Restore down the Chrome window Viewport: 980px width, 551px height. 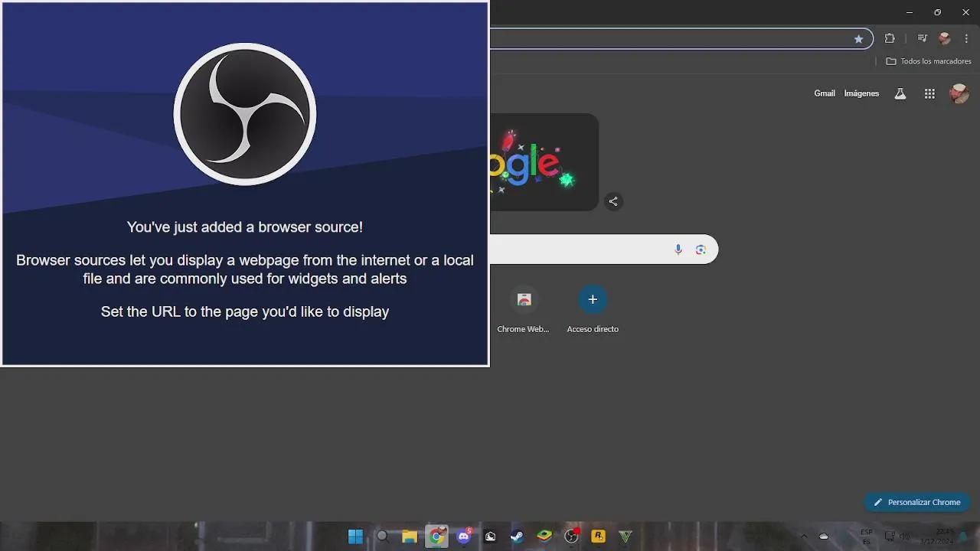938,12
